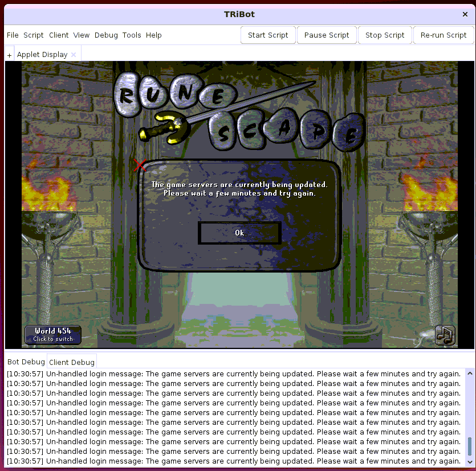
Task: Click the debug log scroll down arrow
Action: (470, 462)
